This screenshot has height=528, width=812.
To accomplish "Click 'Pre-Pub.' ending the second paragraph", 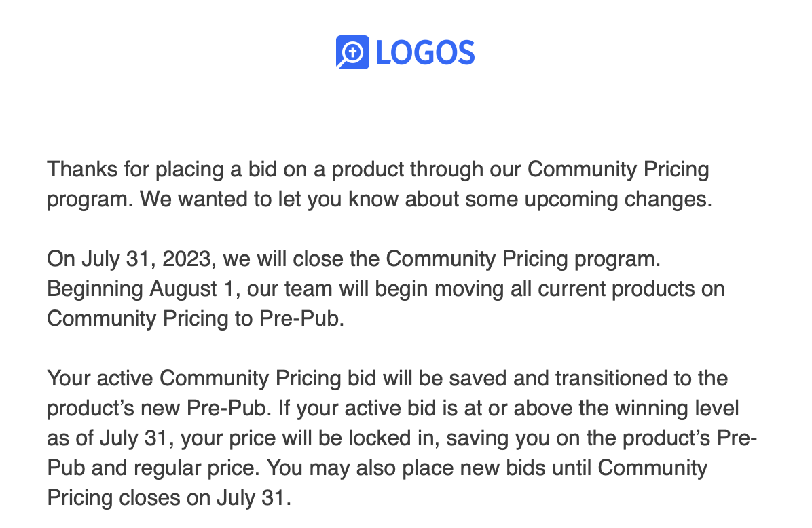I will point(301,318).
